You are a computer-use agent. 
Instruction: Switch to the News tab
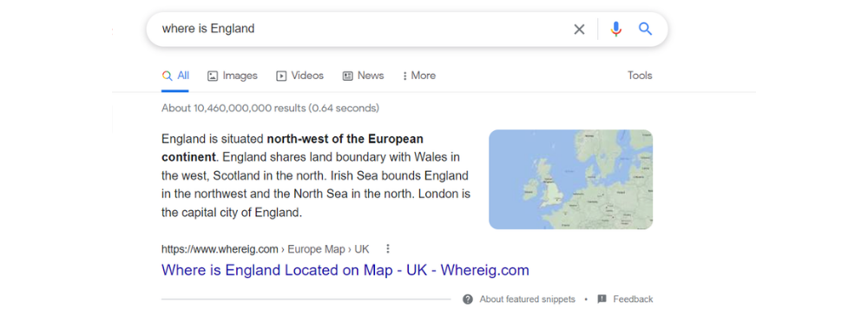tap(363, 76)
